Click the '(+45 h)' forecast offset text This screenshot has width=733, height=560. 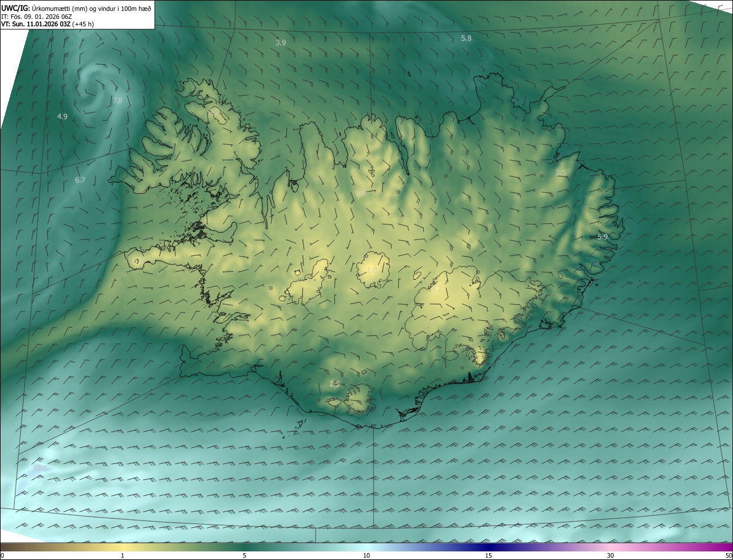(x=83, y=24)
